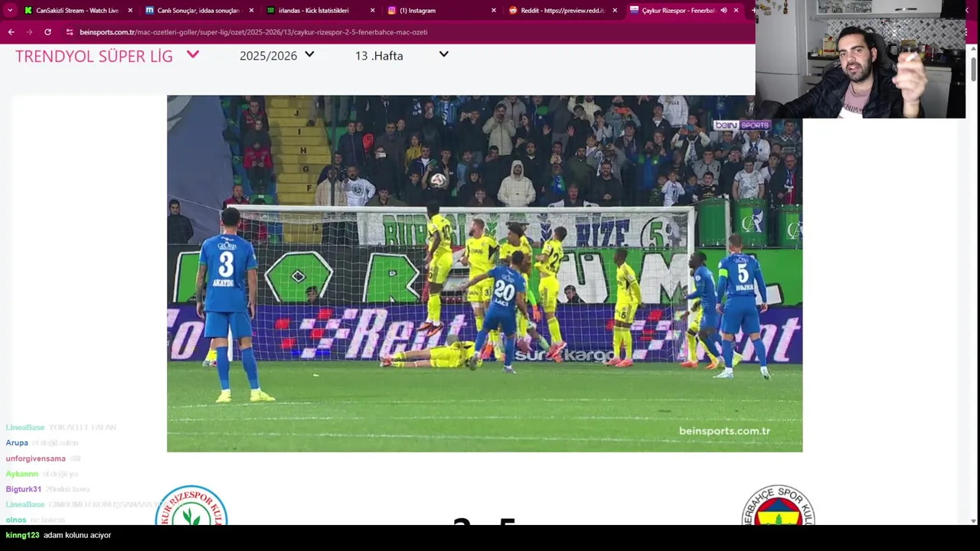Open the 13. Hafta week dropdown
Viewport: 980px width, 551px height.
(401, 55)
